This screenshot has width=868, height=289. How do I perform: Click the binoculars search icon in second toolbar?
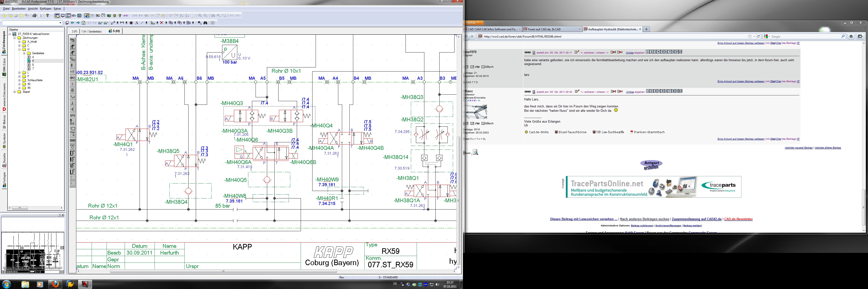tap(205, 23)
